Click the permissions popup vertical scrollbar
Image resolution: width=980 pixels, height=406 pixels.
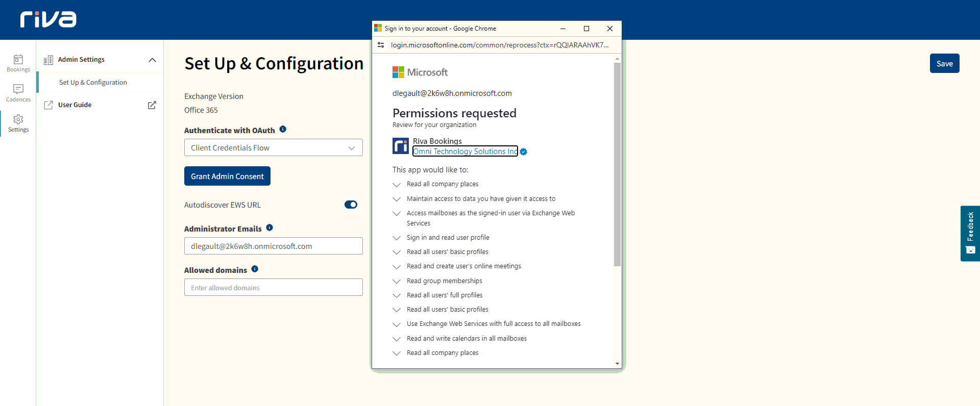(617, 163)
